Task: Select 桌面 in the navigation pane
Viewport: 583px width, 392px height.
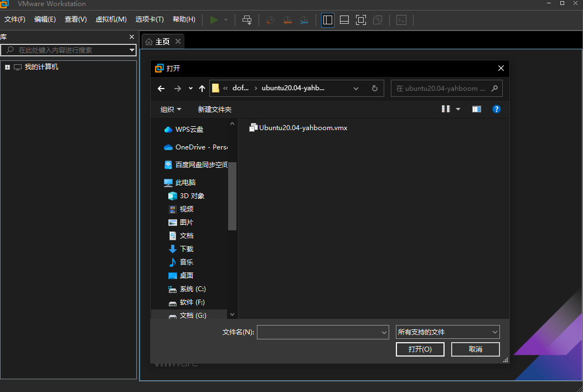Action: click(x=186, y=276)
